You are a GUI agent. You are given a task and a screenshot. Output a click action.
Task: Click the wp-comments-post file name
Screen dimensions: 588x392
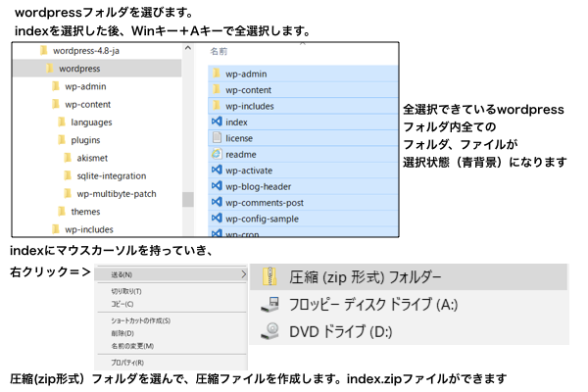click(265, 203)
